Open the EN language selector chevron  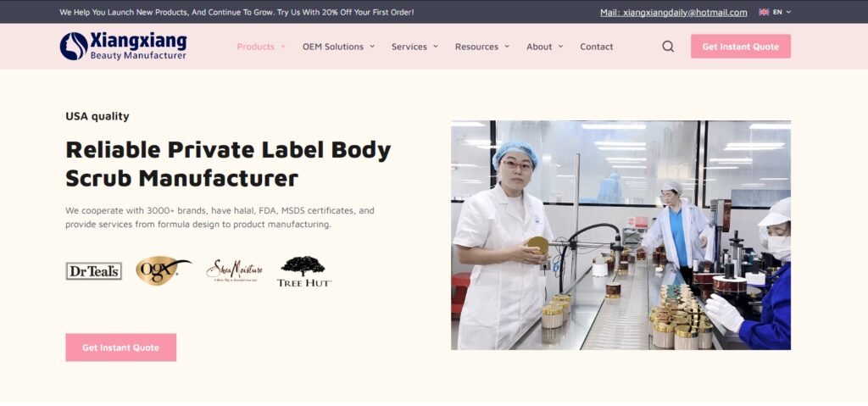(788, 12)
